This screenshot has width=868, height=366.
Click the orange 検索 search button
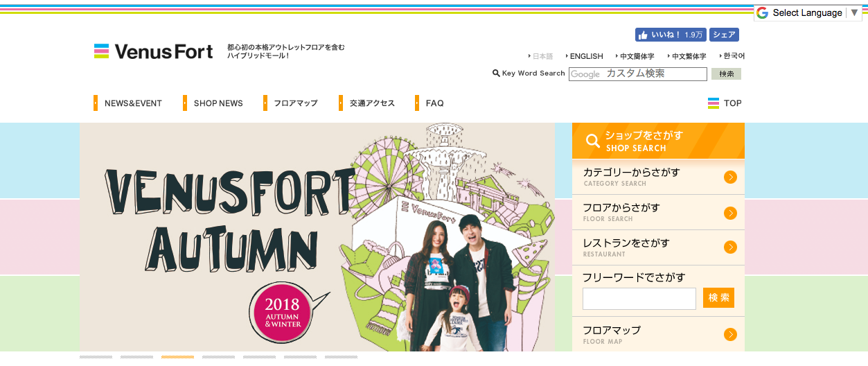point(718,298)
